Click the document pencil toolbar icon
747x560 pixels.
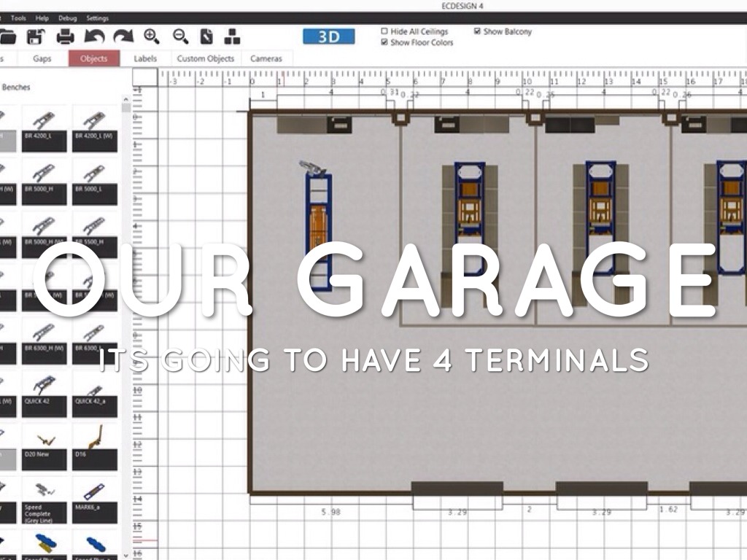point(206,36)
